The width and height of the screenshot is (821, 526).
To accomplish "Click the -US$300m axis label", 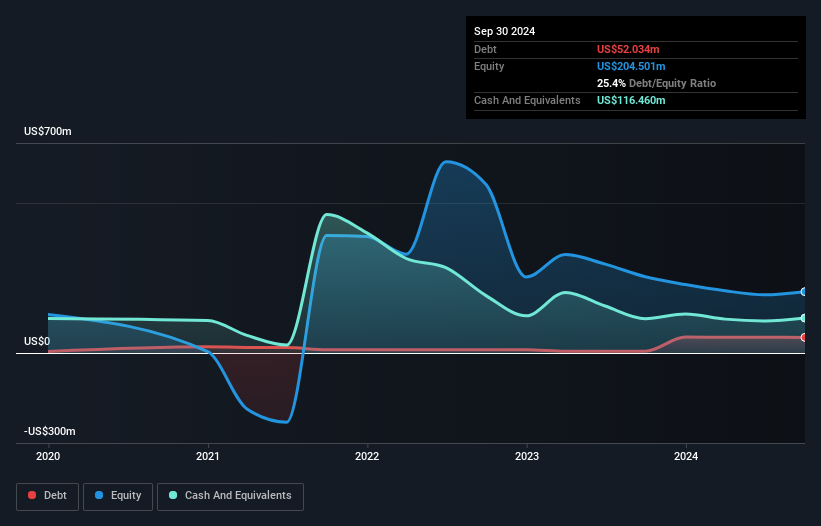I will [50, 431].
